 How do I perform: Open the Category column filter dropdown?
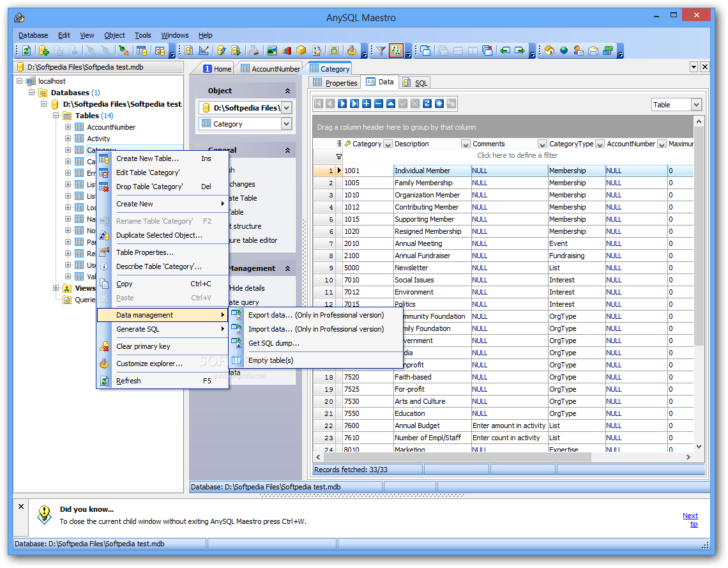388,144
